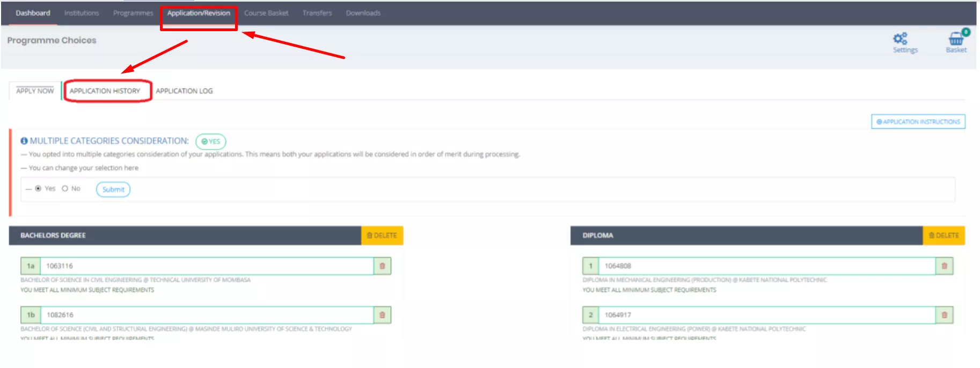Viewport: 980px width, 368px height.
Task: Open the Settings gear icon
Action: click(x=900, y=39)
